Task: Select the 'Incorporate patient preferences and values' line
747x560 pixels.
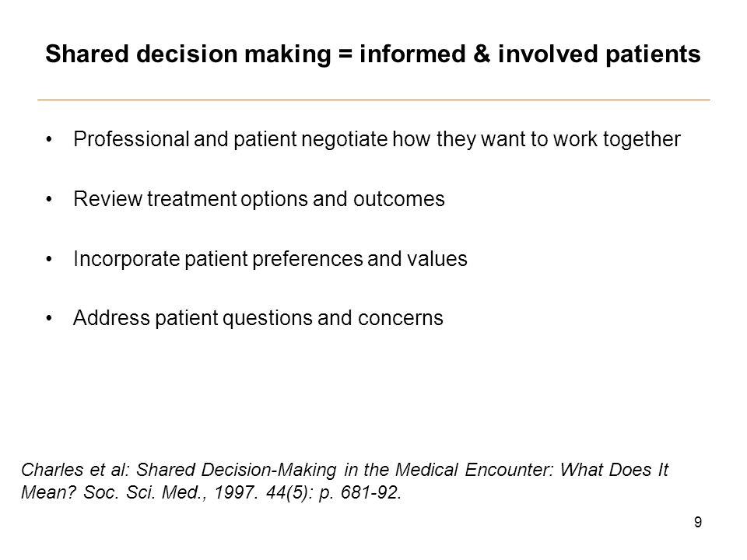Action: click(270, 259)
